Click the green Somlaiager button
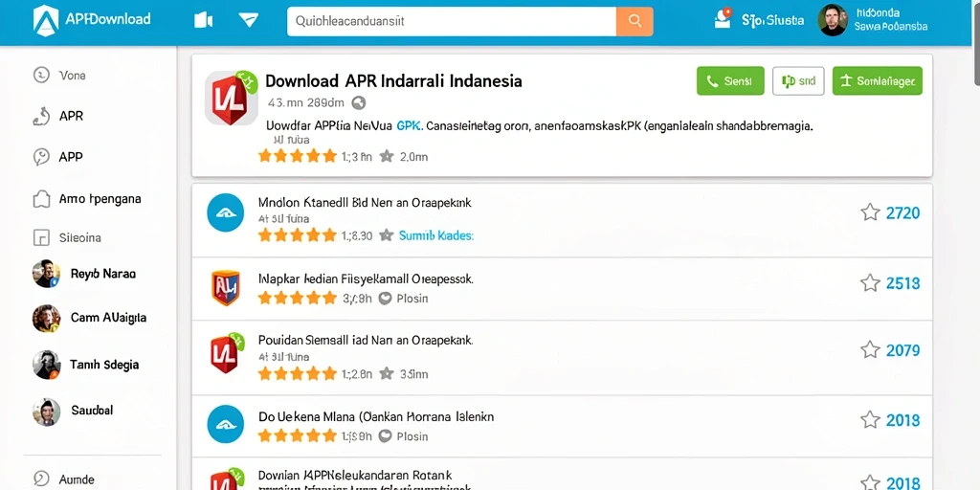 tap(877, 80)
